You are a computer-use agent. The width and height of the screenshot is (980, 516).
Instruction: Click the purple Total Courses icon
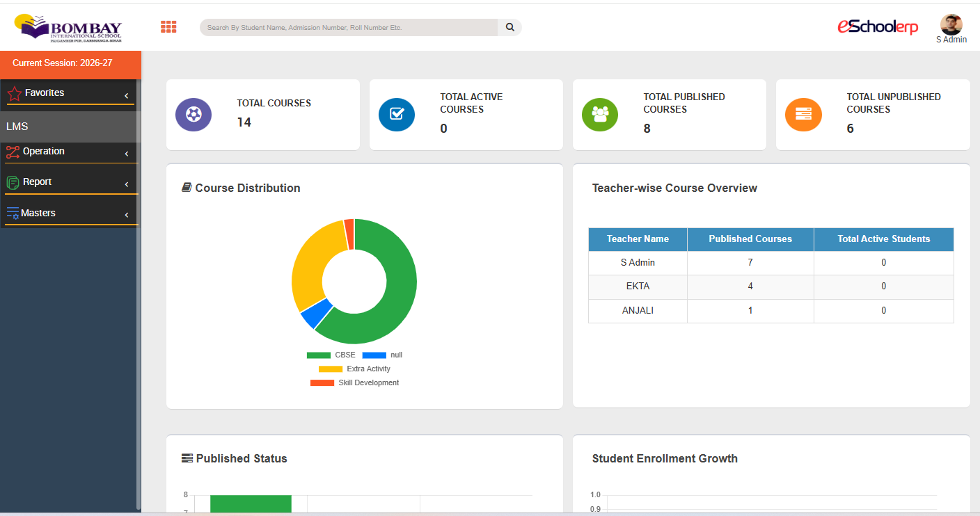[193, 114]
